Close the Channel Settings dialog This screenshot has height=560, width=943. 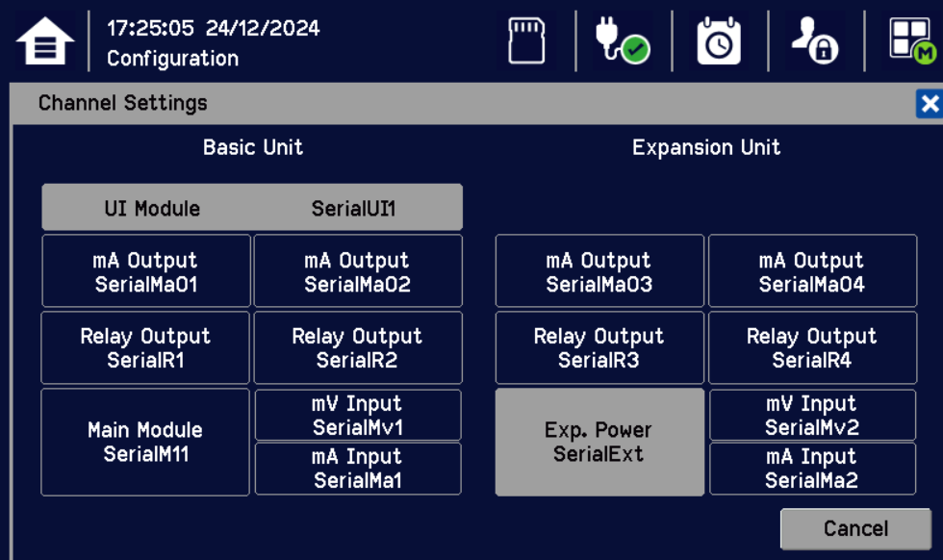pos(930,104)
